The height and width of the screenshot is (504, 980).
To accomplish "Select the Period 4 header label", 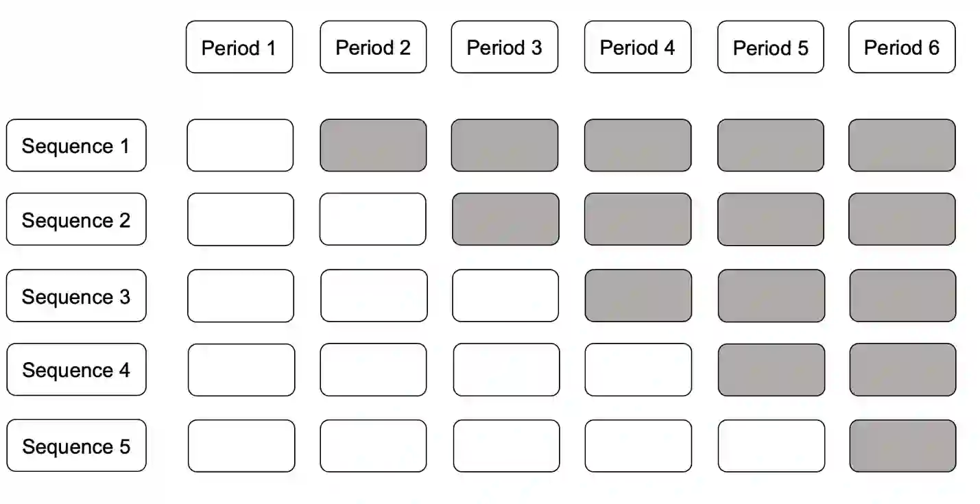I will pos(637,47).
